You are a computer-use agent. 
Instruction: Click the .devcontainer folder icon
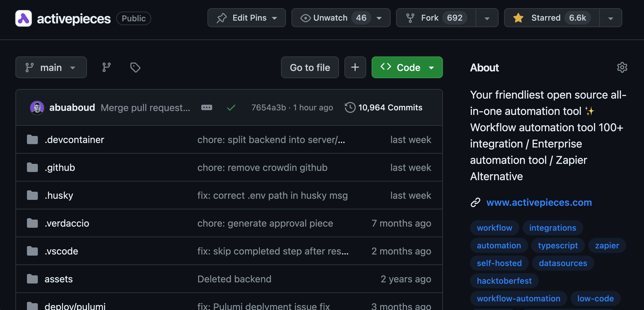32,140
